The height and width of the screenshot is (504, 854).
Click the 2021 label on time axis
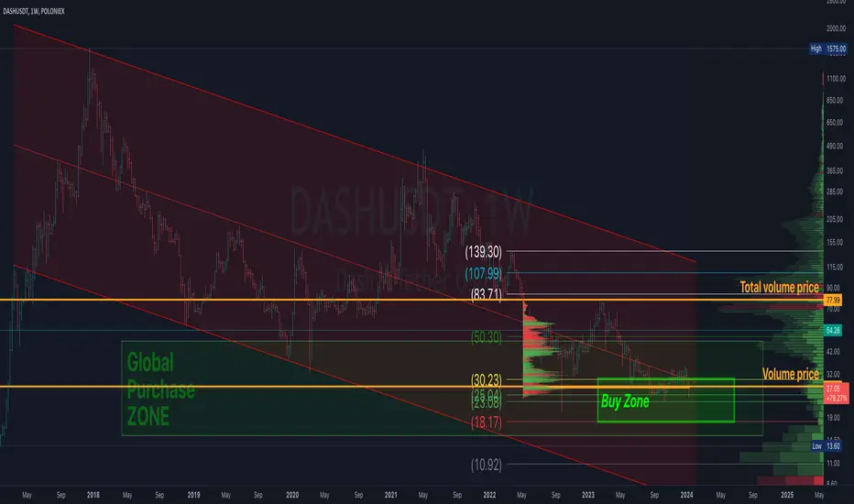pos(390,495)
